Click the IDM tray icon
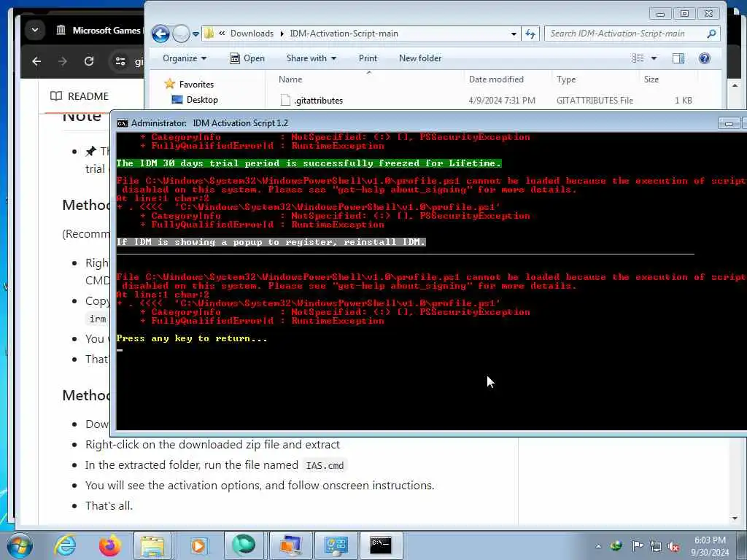Screen dimensions: 747x560 616,545
